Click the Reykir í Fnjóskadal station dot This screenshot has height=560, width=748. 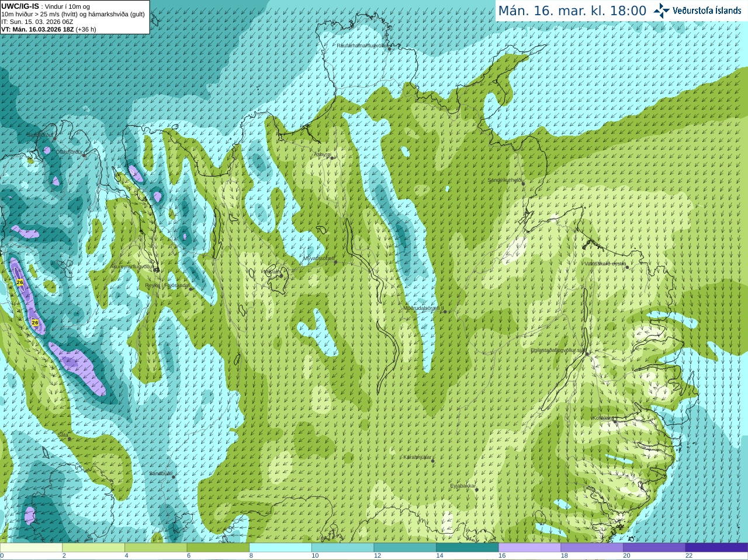(191, 289)
